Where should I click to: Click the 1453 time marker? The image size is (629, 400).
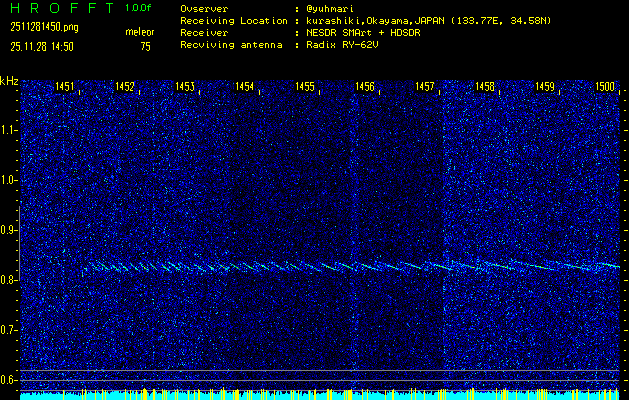(x=185, y=87)
